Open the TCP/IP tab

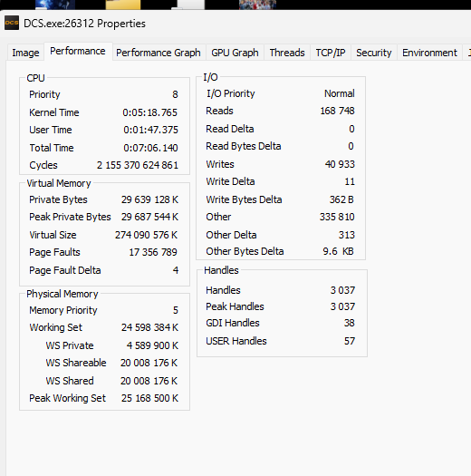click(x=331, y=53)
